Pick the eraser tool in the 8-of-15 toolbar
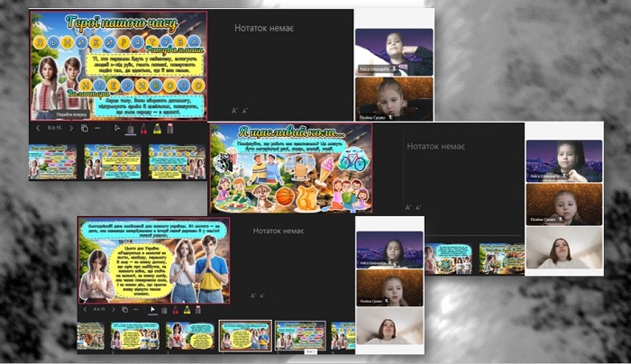 [169, 129]
